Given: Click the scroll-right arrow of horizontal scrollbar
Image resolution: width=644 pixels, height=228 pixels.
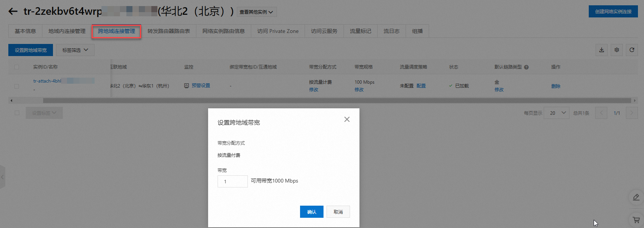Looking at the screenshot, I should tap(635, 101).
